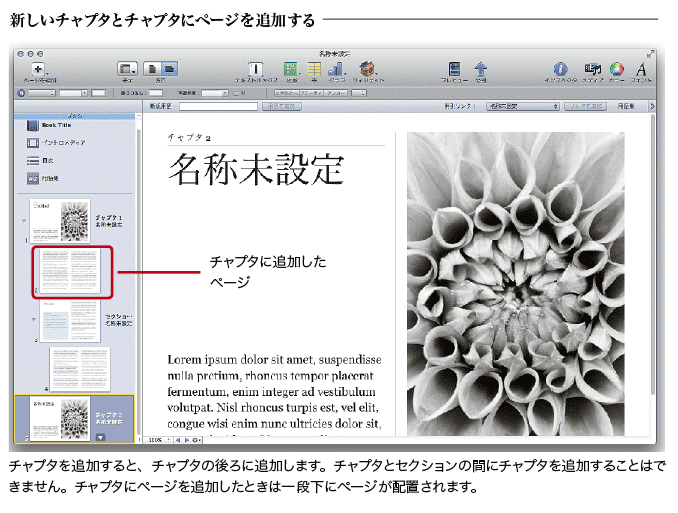The image size is (678, 513).
Task: Select the anchor (アンカー) wrap segment
Action: [336, 93]
